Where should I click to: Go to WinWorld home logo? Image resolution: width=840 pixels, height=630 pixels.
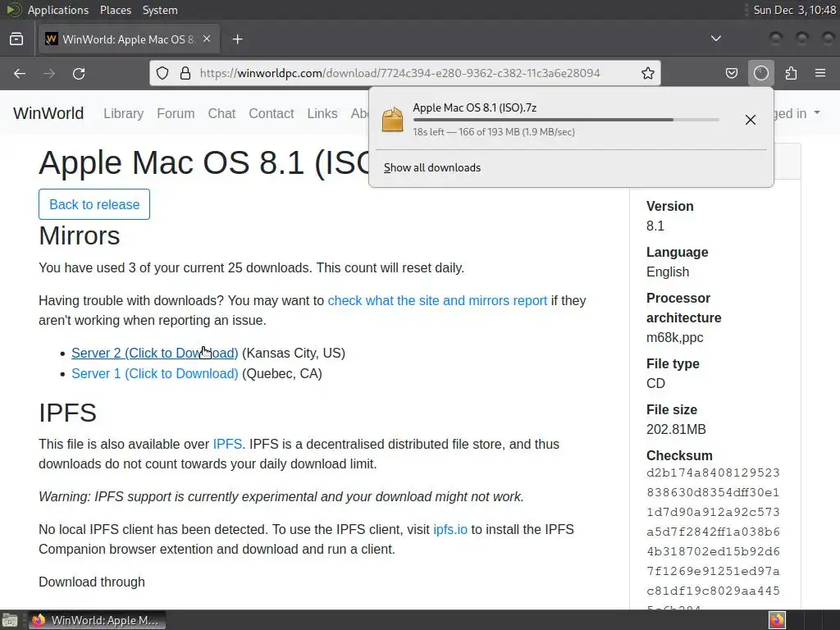(x=48, y=113)
